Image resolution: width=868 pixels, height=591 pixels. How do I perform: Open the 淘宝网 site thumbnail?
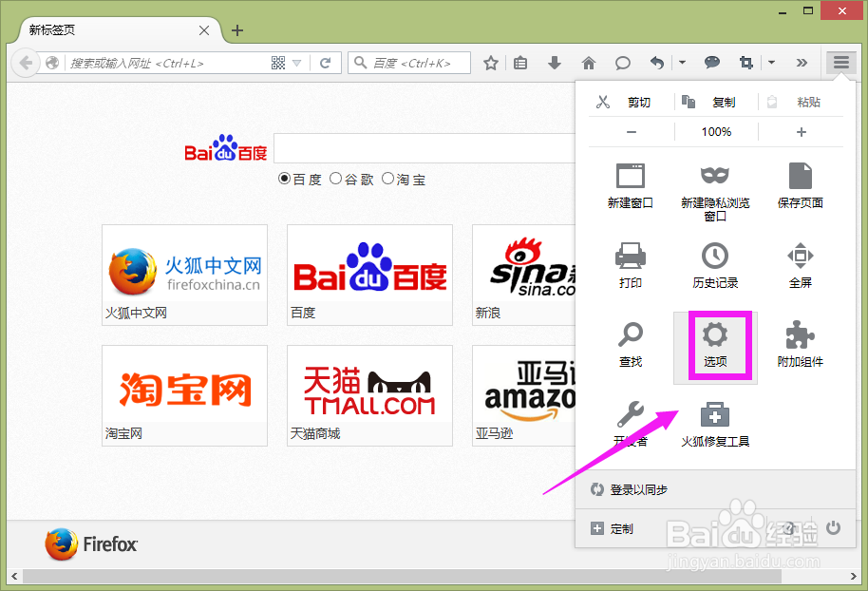pyautogui.click(x=185, y=395)
